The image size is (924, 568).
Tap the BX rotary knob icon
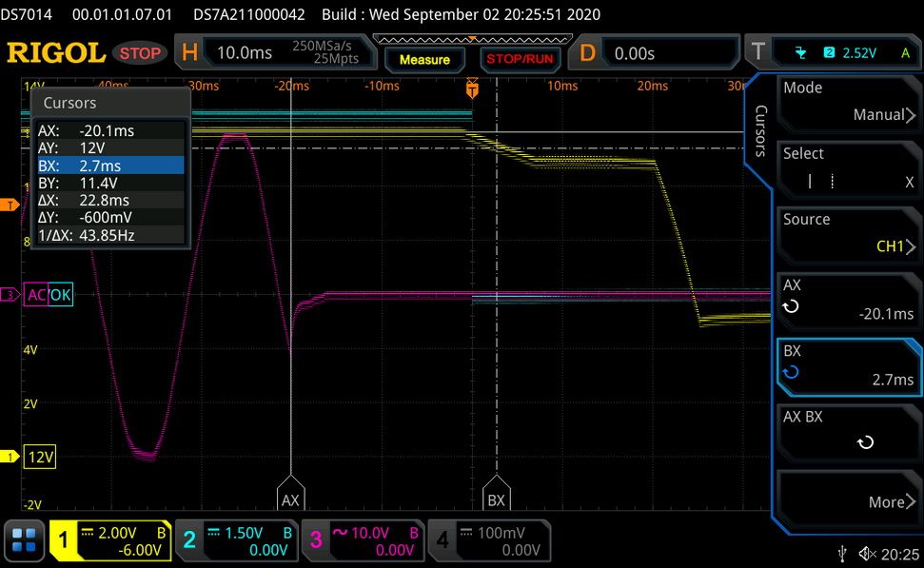[791, 372]
